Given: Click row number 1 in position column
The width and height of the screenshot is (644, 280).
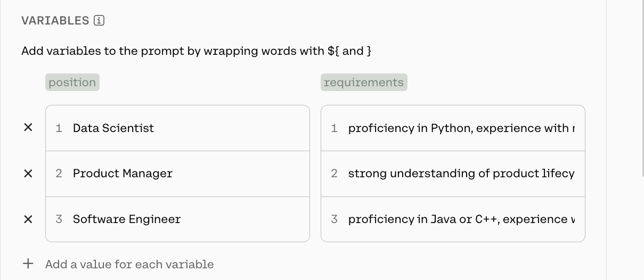Looking at the screenshot, I should 59,128.
